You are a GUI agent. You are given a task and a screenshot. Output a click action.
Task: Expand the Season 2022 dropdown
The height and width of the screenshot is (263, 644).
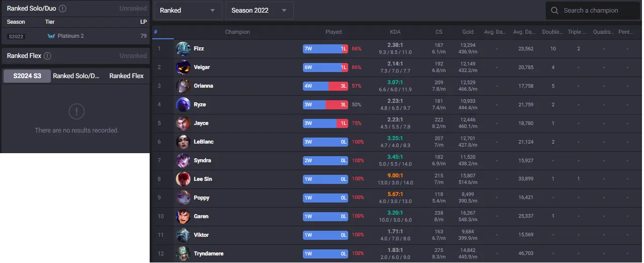point(259,11)
